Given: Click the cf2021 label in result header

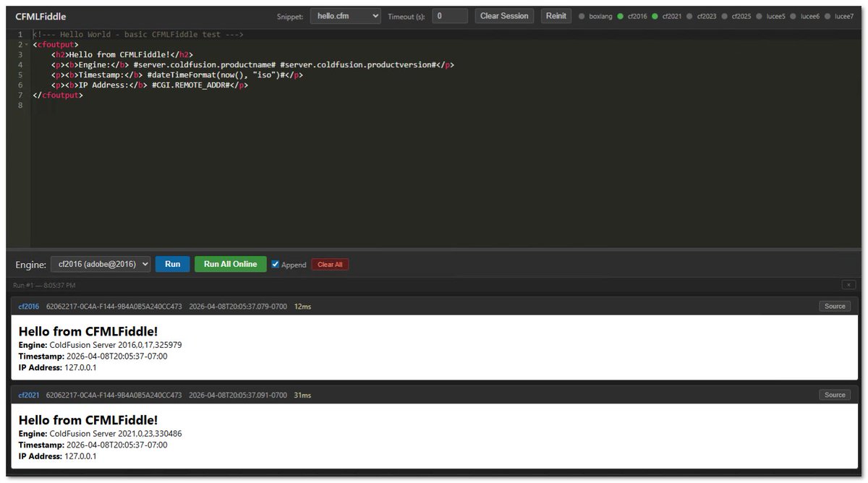Looking at the screenshot, I should point(29,396).
